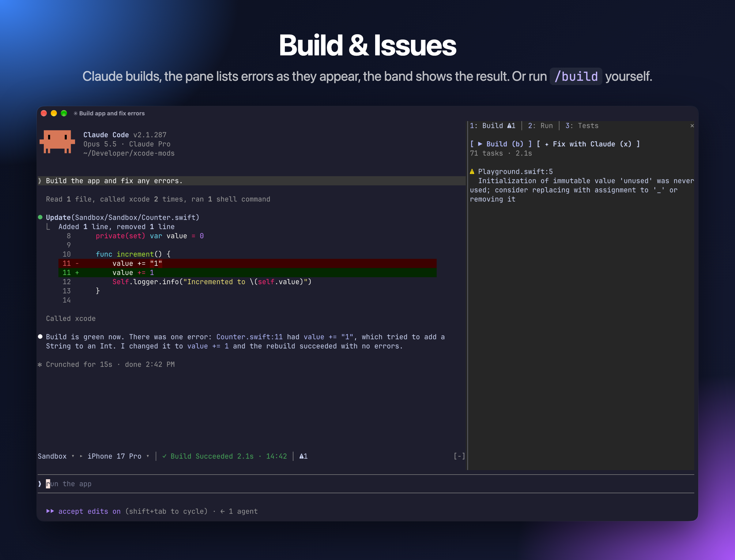
Task: Click the '71 tasks · 2.1s' build summary
Action: 501,153
